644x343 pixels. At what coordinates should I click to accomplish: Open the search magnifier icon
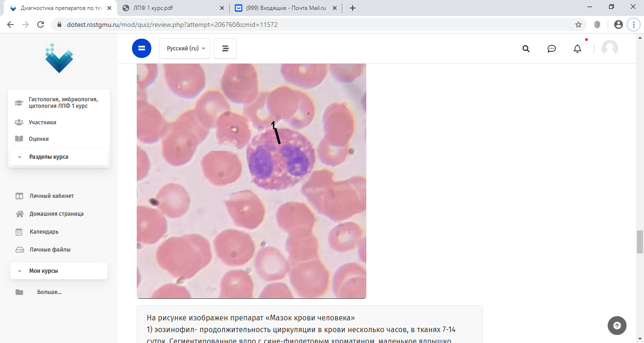526,49
